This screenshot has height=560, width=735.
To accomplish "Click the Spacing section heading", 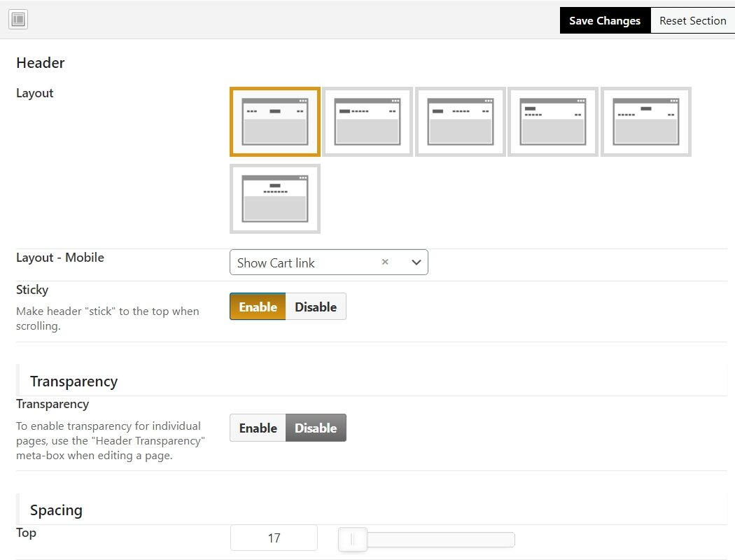I will (x=56, y=510).
